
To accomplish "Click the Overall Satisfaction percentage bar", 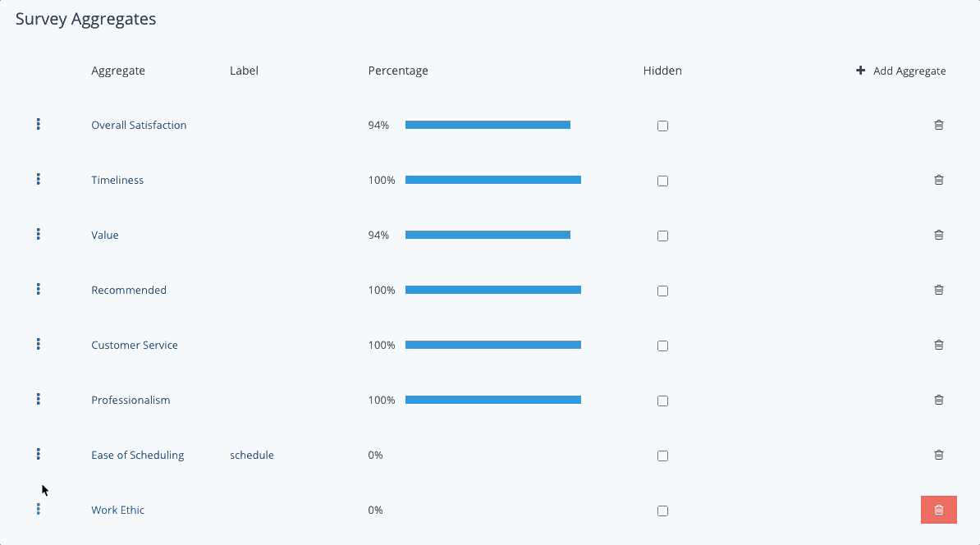I will pyautogui.click(x=488, y=125).
